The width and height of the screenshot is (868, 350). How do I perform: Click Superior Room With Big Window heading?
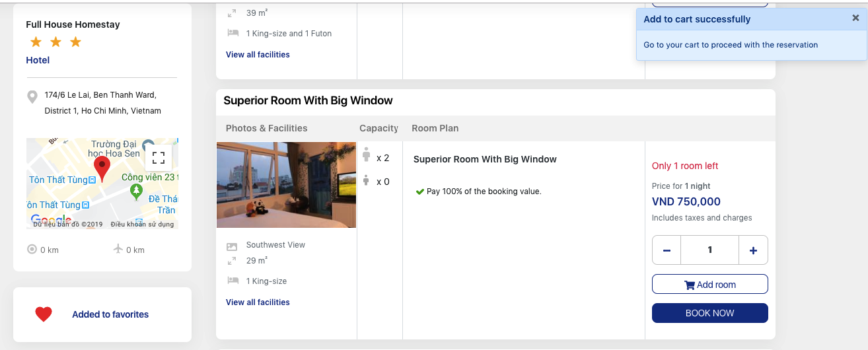(x=308, y=100)
